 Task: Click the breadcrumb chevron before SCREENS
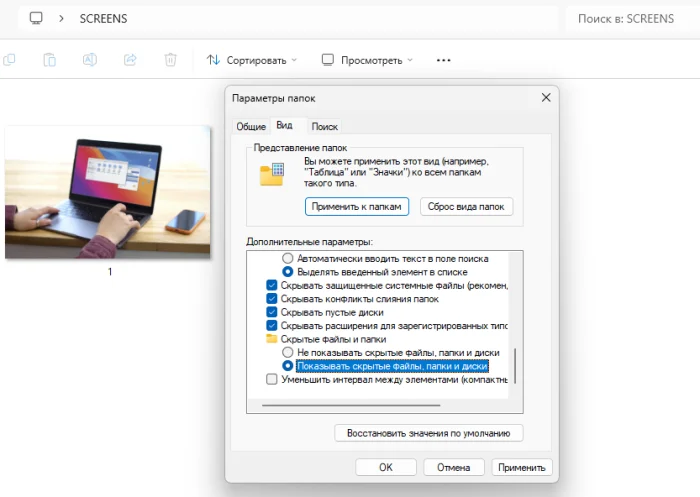(61, 19)
